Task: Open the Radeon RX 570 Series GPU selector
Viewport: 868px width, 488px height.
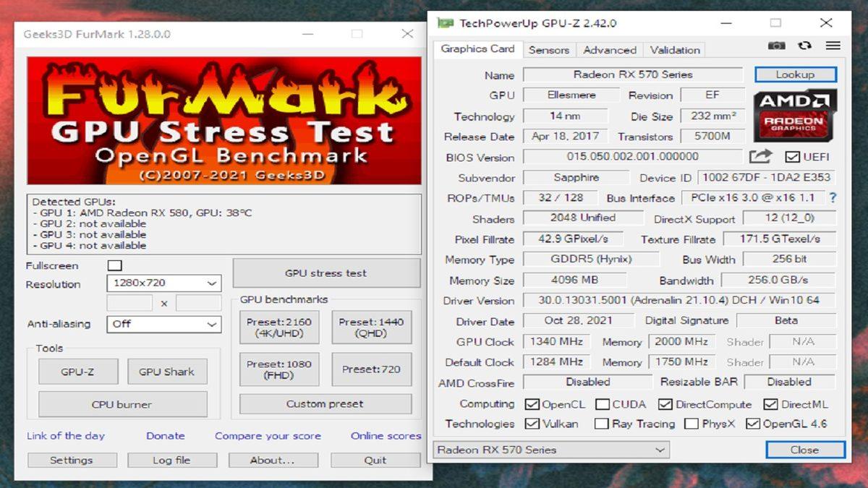Action: [550, 450]
